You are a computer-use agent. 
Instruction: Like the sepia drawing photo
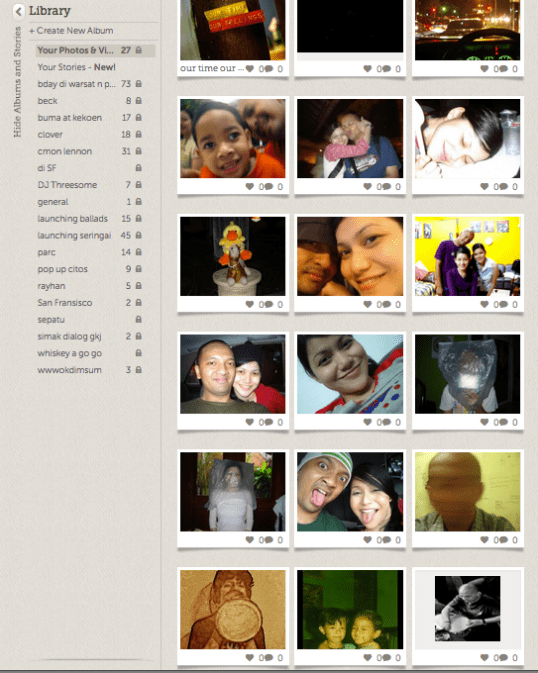click(250, 658)
